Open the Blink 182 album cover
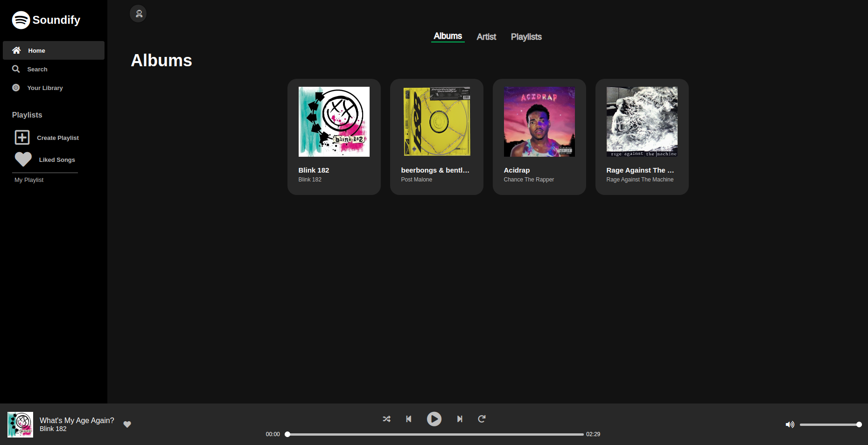The height and width of the screenshot is (445, 868). pyautogui.click(x=334, y=122)
